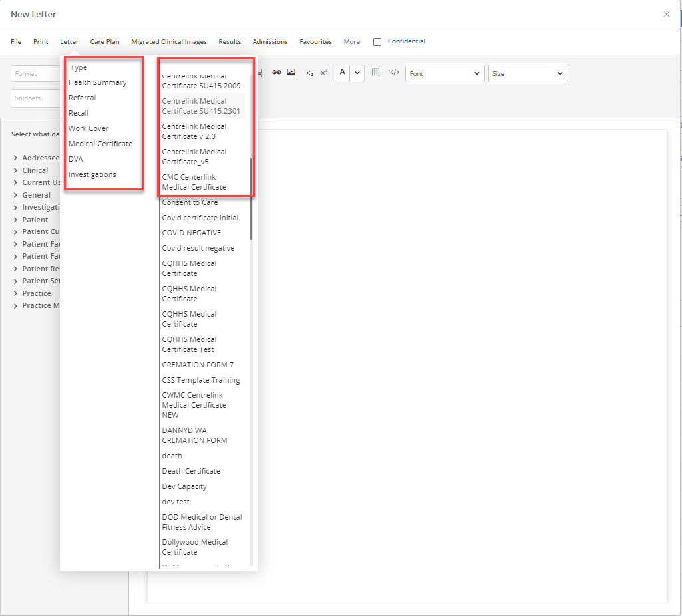The width and height of the screenshot is (682, 616).
Task: Select DANNYD WA CREMATION FORM template
Action: coord(195,435)
